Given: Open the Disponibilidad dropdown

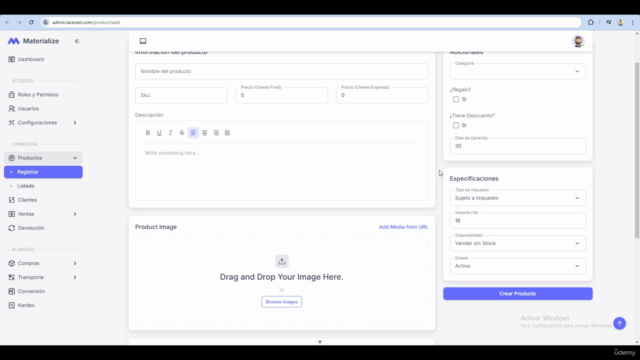Looking at the screenshot, I should [x=518, y=243].
